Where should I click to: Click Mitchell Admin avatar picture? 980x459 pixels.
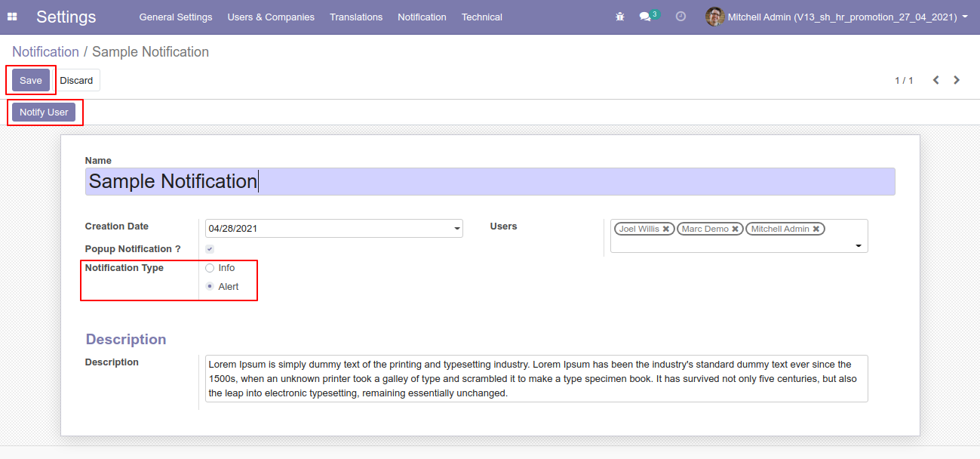(714, 17)
